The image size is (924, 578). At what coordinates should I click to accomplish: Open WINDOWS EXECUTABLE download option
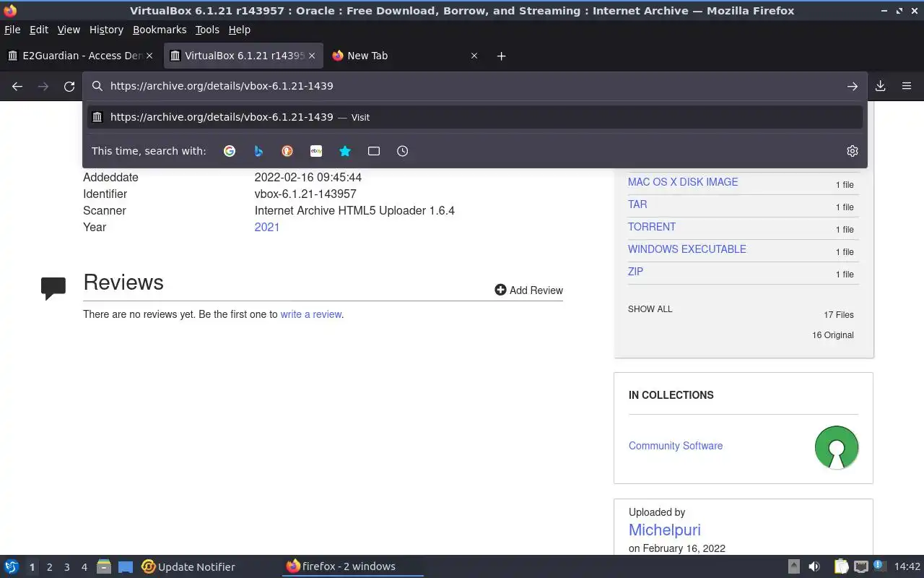pyautogui.click(x=687, y=249)
